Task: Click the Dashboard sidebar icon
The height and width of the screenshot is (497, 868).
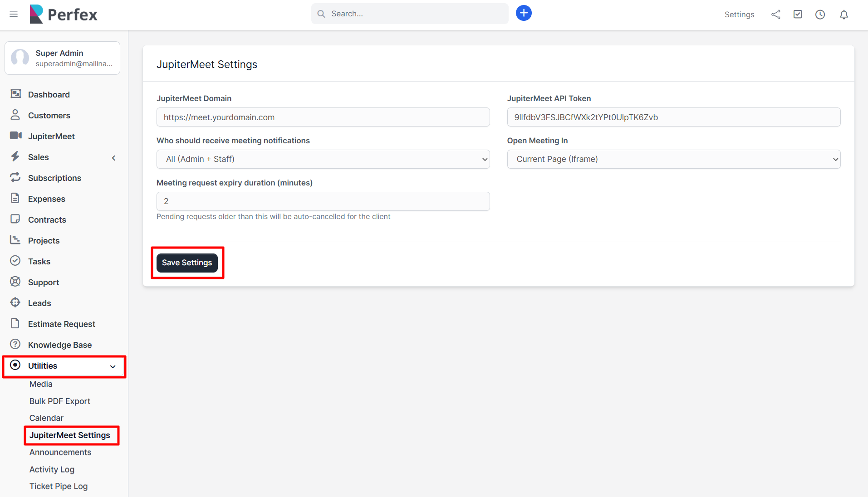Action: coord(15,94)
